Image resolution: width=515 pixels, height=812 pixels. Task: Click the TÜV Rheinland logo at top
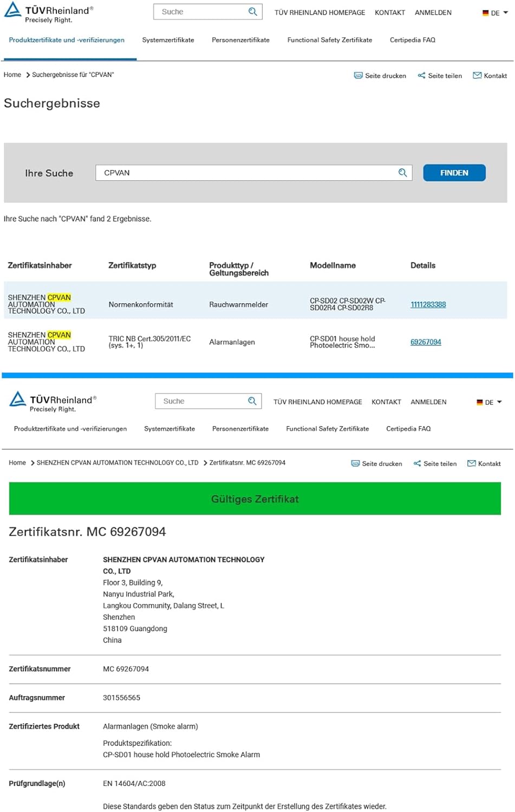tap(49, 12)
